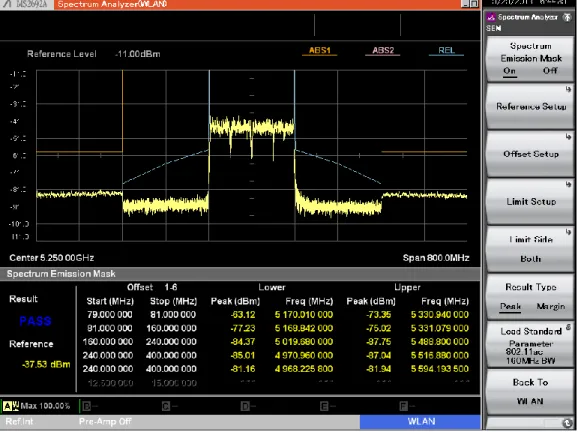Click the Ref.Int status entry

pos(19,422)
